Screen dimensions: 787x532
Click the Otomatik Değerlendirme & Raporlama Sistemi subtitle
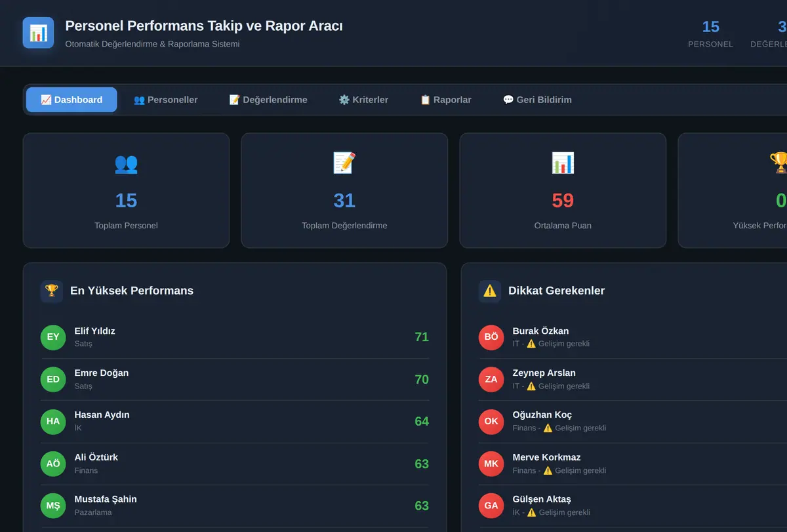tap(153, 44)
